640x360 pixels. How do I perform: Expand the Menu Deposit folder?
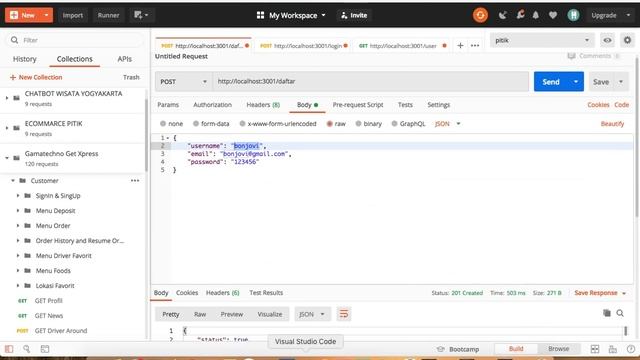click(x=18, y=211)
